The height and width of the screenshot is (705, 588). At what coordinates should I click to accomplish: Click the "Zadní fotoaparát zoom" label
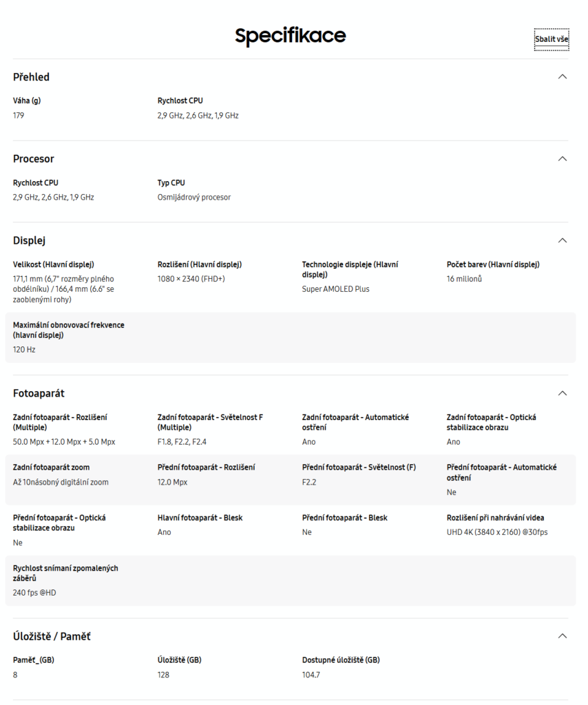click(51, 467)
